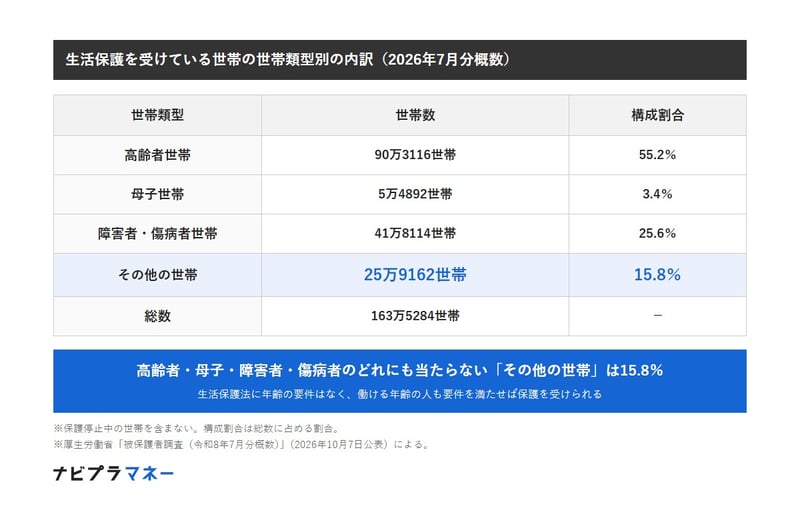Click the ナビプラマネー logo
800x506 pixels.
pos(113,474)
